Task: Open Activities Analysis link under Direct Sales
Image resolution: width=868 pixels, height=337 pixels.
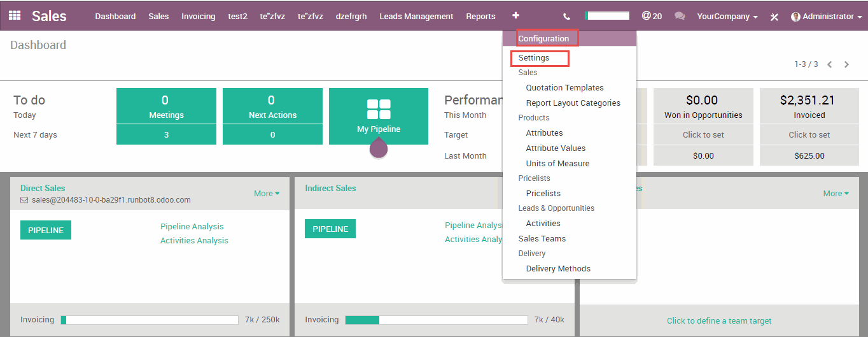Action: point(194,241)
